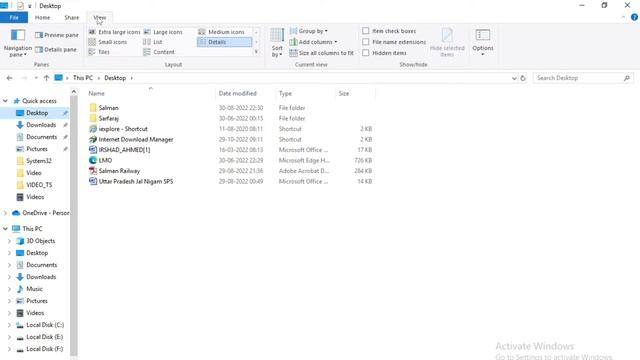This screenshot has height=360, width=640.
Task: Open the Sort by menu
Action: tap(277, 42)
